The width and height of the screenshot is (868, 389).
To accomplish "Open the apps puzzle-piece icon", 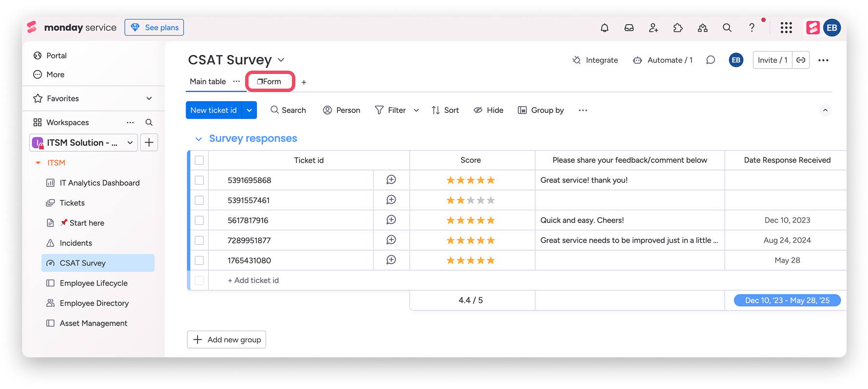I will click(678, 28).
